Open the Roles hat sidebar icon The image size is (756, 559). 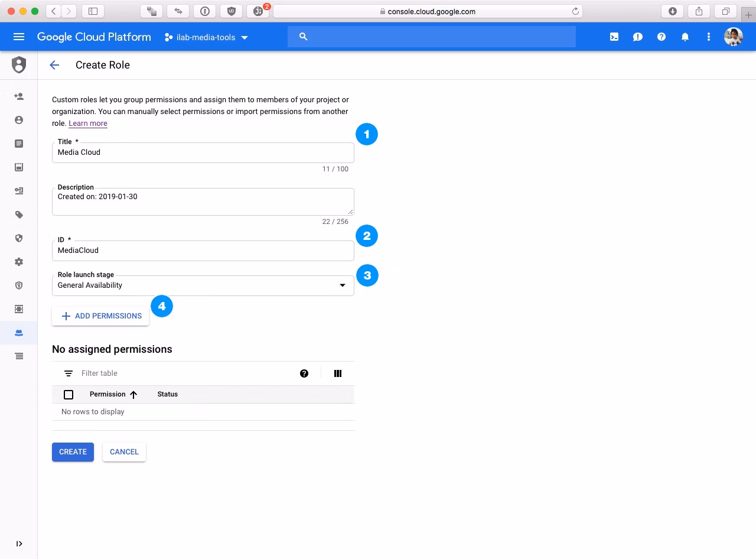19,333
